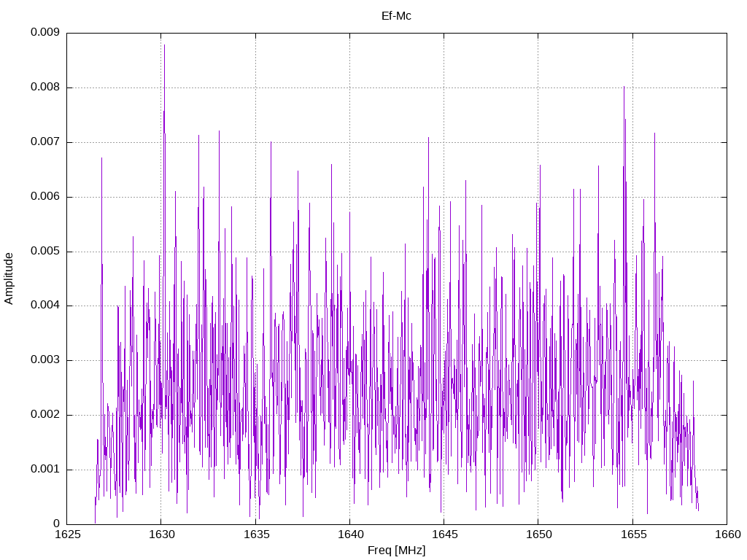Click the 'Amplitude' y-axis label

point(9,279)
